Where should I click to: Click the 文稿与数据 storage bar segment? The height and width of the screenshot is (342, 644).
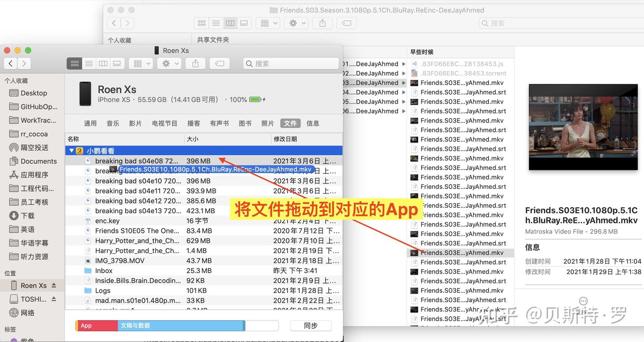tap(182, 325)
